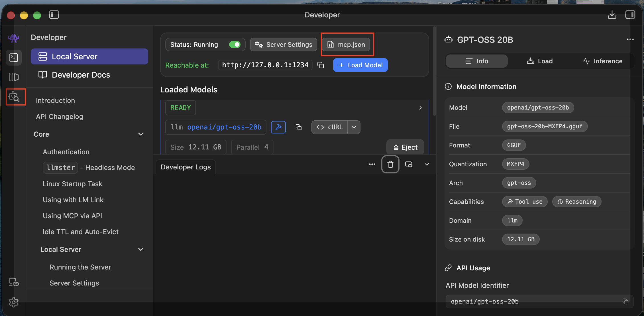Toggle the left sidebar panel icon in the title bar
Image resolution: width=644 pixels, height=316 pixels.
(54, 15)
